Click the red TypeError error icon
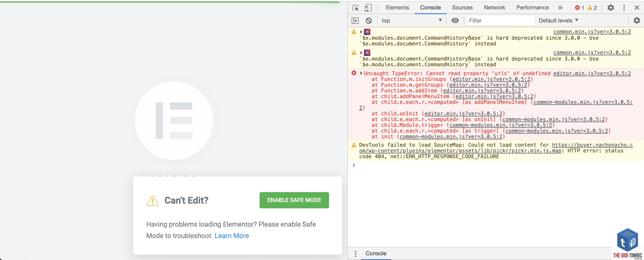Viewport: 644px width, 260px height. (354, 73)
